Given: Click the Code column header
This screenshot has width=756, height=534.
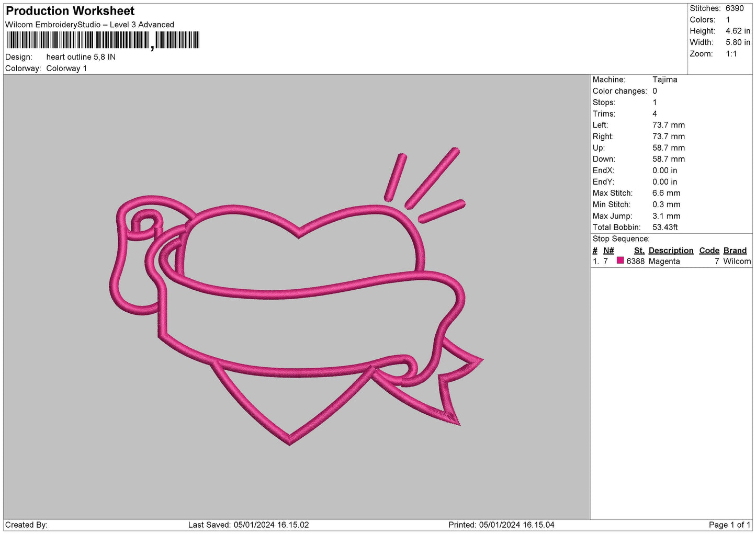Looking at the screenshot, I should [x=709, y=251].
